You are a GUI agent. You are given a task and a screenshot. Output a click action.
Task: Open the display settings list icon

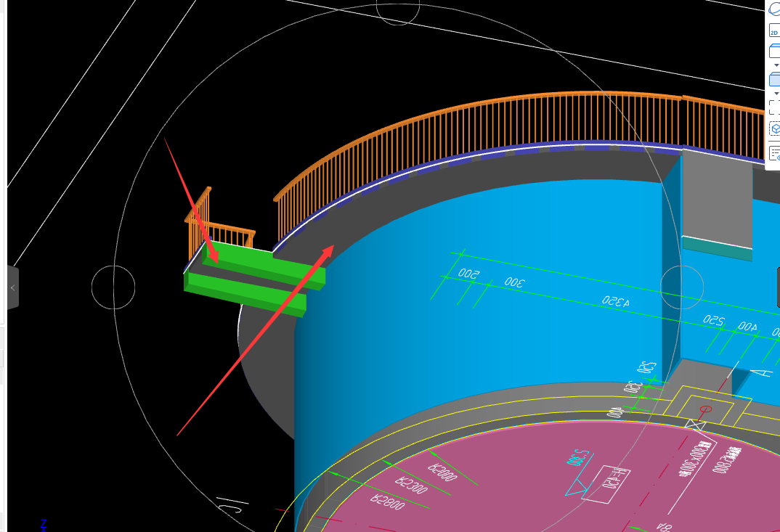(x=775, y=154)
